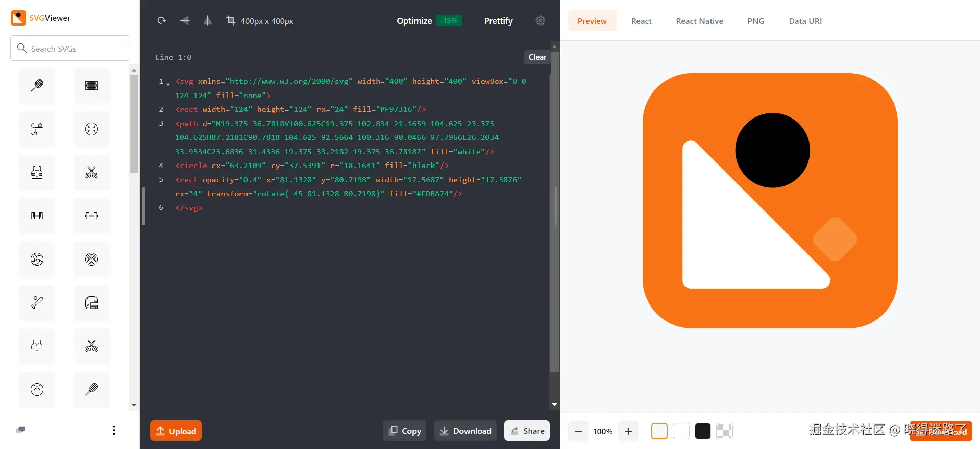Select the badminton racket icon

pyautogui.click(x=37, y=85)
